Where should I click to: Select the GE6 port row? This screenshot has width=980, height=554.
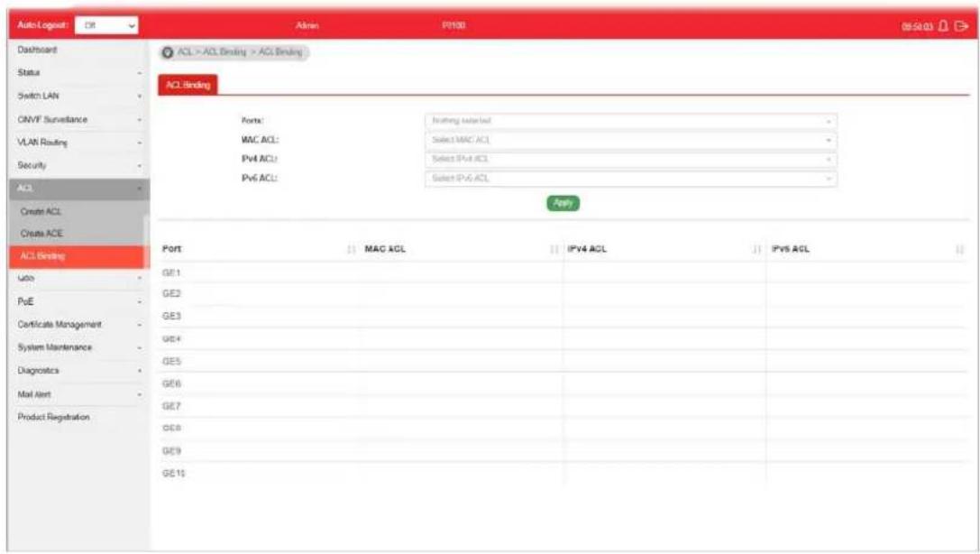point(563,384)
